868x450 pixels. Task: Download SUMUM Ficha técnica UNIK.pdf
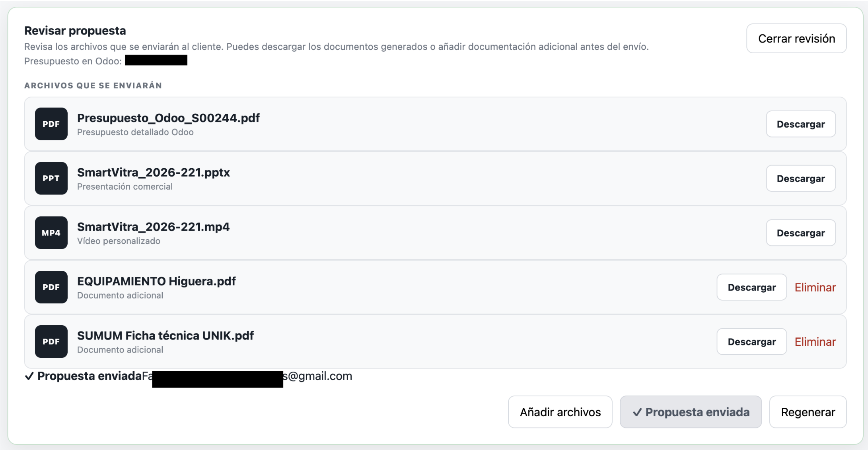751,341
